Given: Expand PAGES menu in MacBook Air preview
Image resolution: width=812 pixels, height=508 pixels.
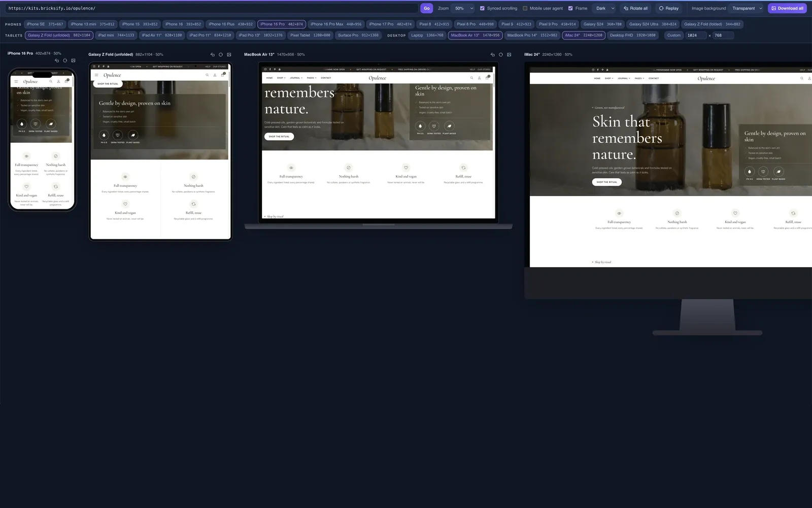Looking at the screenshot, I should click(x=312, y=78).
